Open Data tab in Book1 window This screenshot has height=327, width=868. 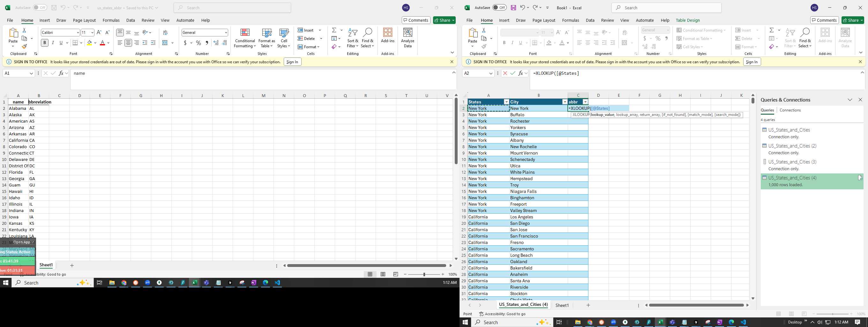590,20
